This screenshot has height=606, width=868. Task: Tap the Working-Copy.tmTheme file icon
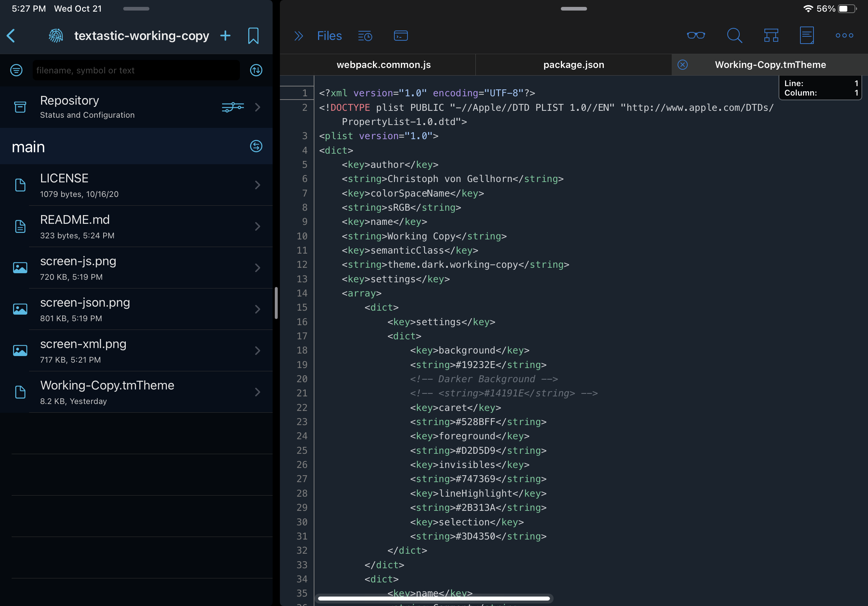[20, 392]
